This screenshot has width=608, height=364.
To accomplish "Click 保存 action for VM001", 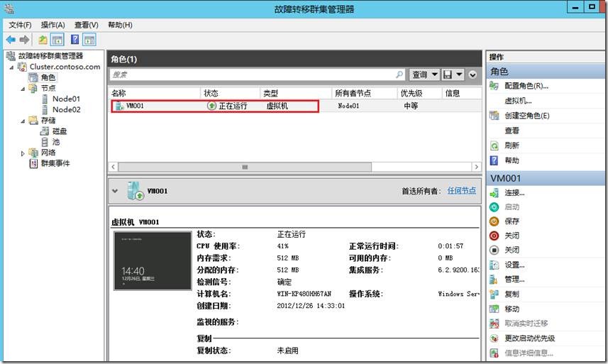I will pos(512,221).
